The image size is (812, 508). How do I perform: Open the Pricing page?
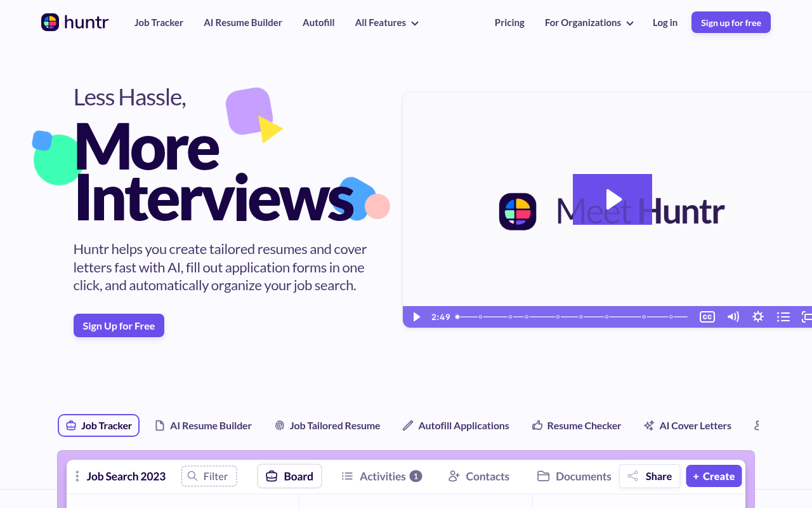click(509, 22)
